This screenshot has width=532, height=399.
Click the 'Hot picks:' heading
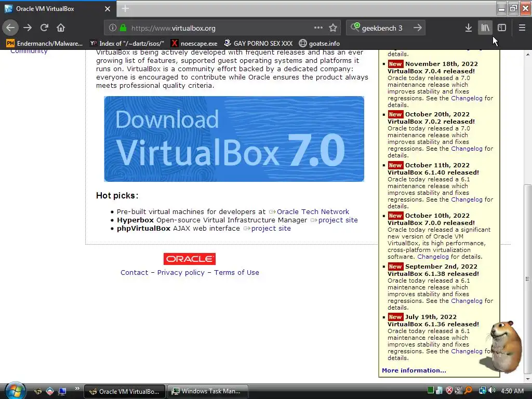click(x=117, y=196)
